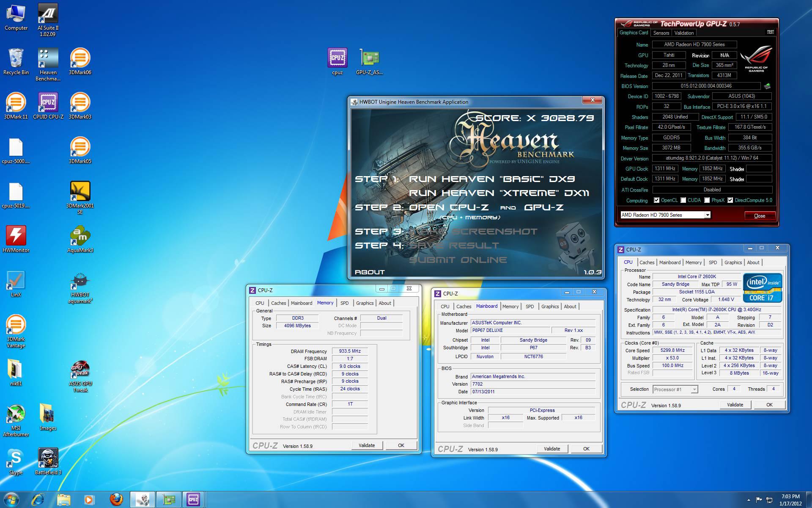Toggle DirectCompute 5.0 checkbox

[730, 200]
